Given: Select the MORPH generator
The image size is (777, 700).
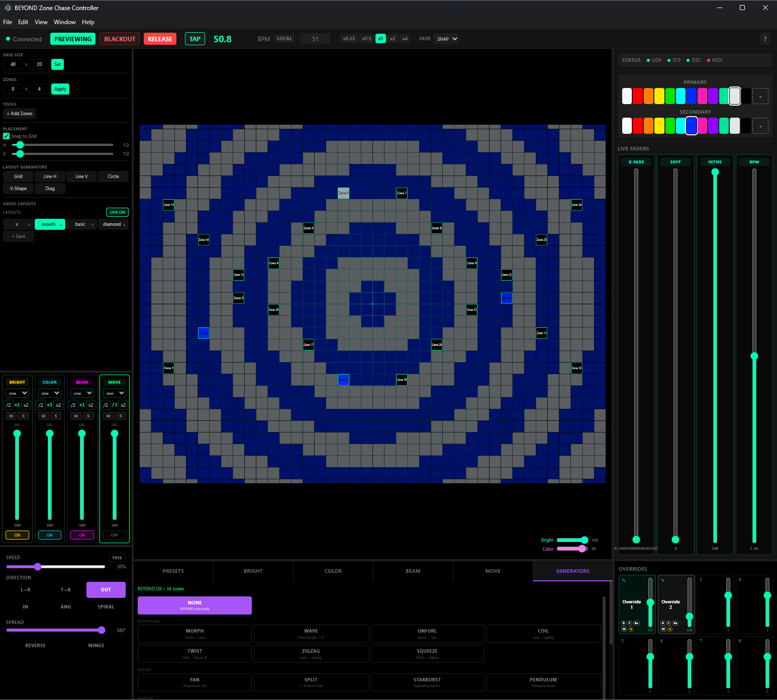Looking at the screenshot, I should pyautogui.click(x=195, y=633).
